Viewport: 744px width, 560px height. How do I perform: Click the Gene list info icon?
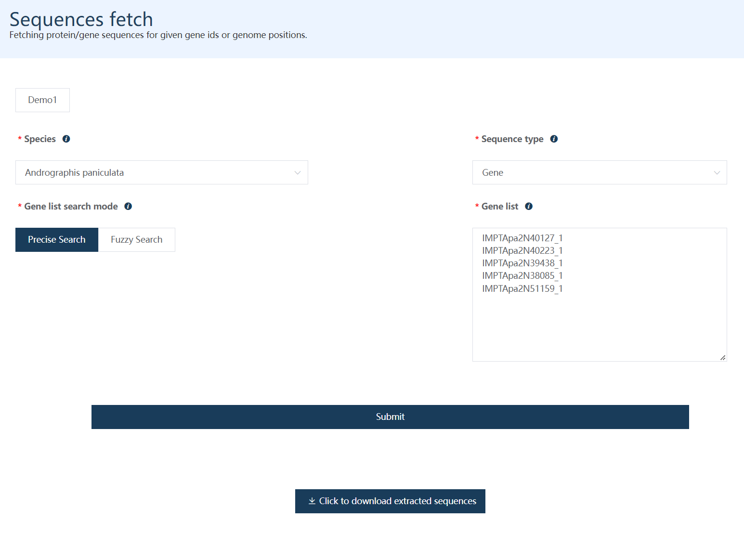[x=529, y=206]
